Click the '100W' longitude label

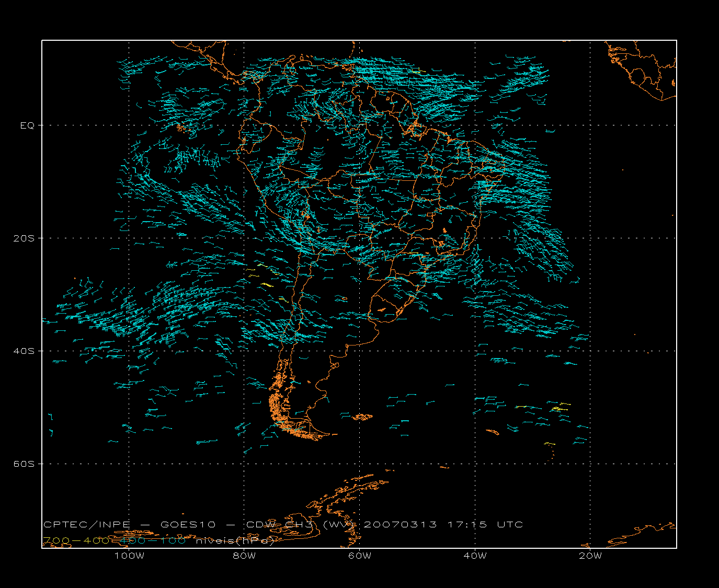(129, 556)
